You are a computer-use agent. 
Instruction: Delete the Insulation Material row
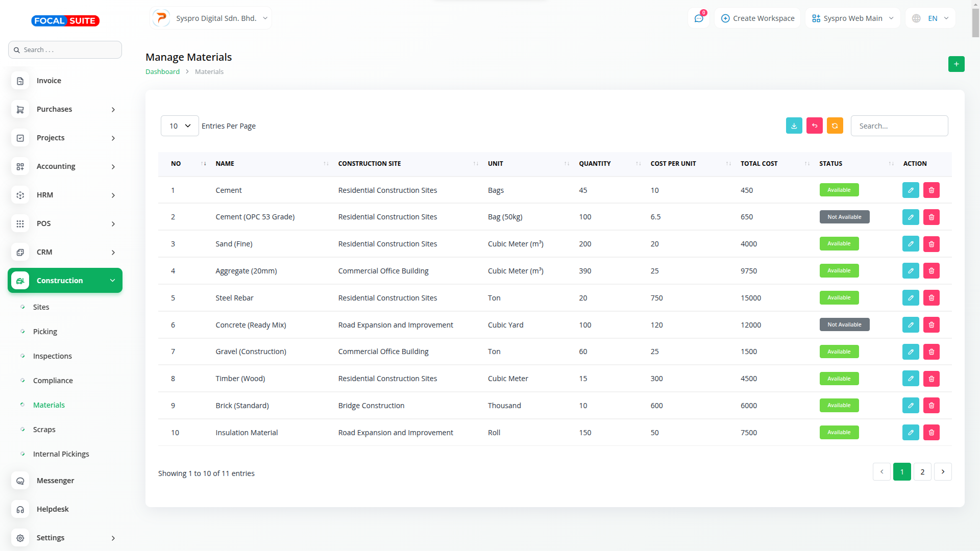pos(931,433)
